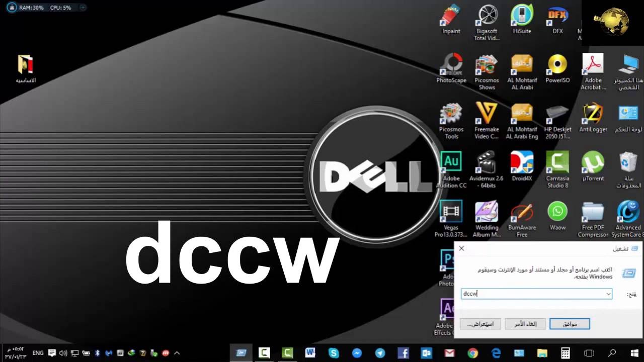Show hidden system tray icons chevron
644x362 pixels.
pyautogui.click(x=177, y=353)
